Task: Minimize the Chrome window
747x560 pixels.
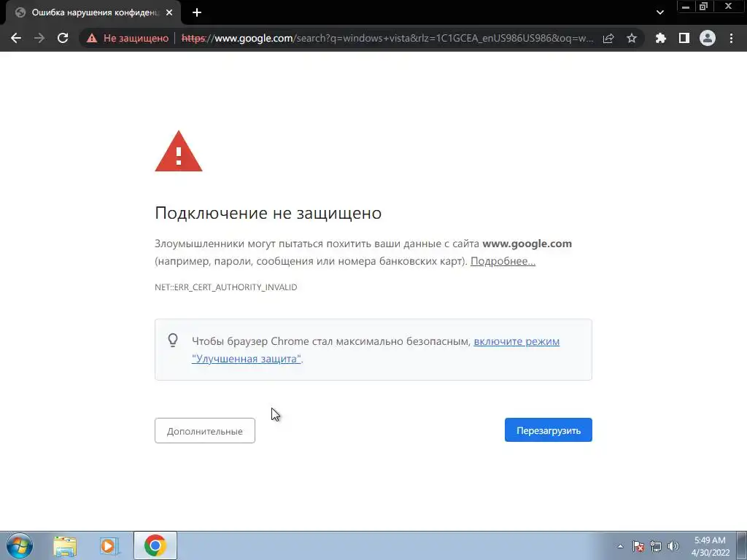Action: (686, 7)
